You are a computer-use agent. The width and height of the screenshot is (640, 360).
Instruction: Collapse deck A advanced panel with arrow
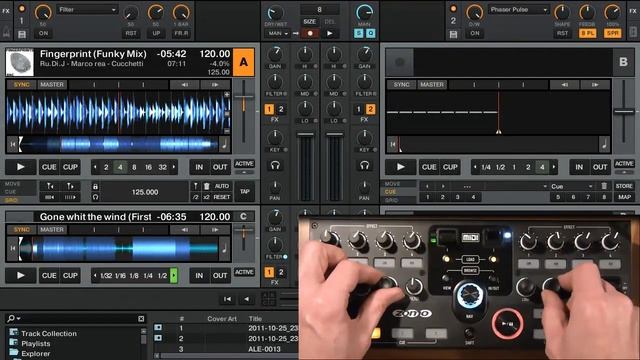(x=244, y=172)
